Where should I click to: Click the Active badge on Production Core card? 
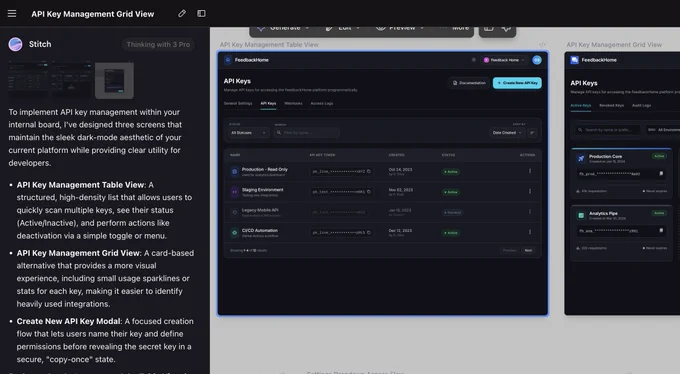[659, 156]
